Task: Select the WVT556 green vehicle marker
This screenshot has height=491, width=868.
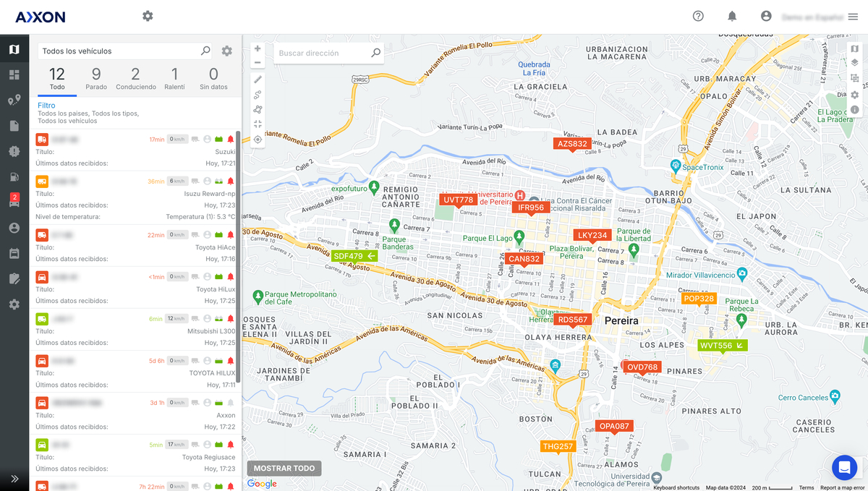Action: coord(722,346)
